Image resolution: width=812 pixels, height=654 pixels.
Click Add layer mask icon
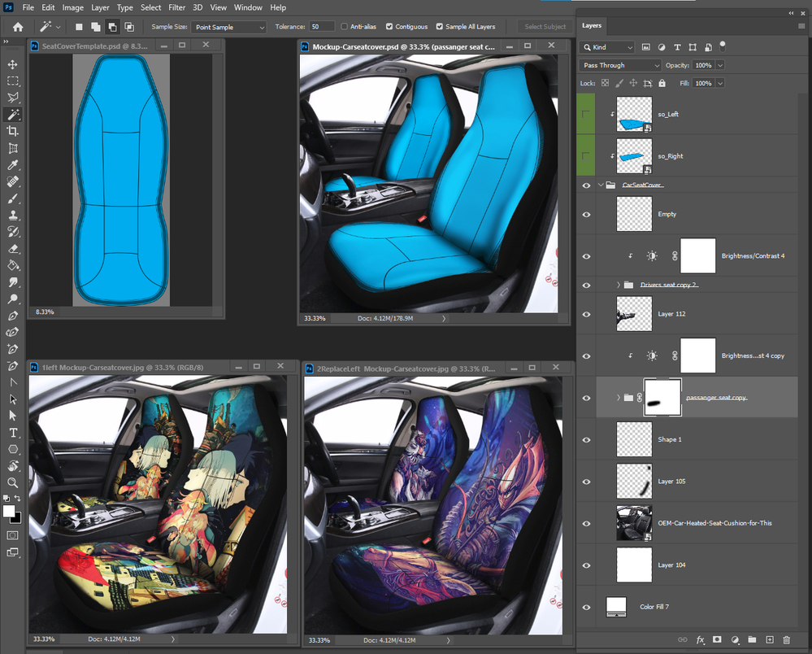[x=717, y=640]
